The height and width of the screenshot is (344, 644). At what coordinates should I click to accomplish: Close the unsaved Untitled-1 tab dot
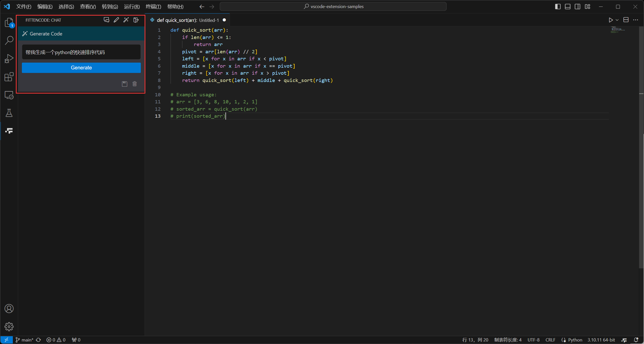[x=224, y=20]
